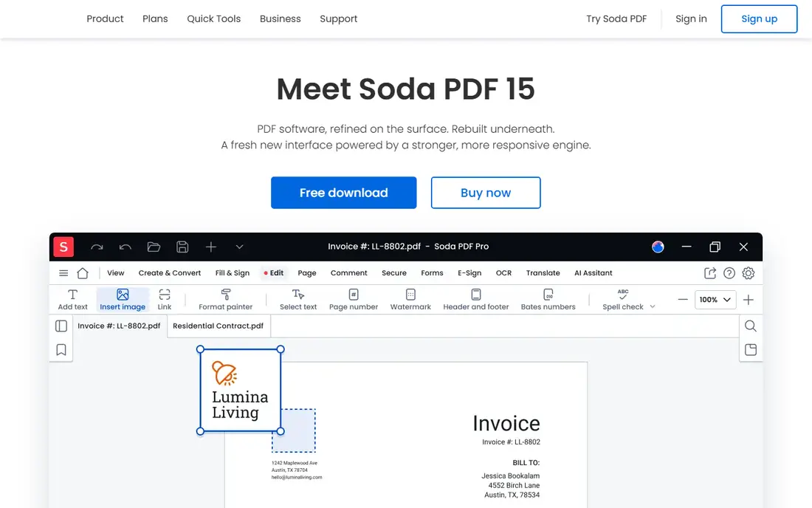This screenshot has width=812, height=508.
Task: Select the Format painter tool
Action: (x=225, y=300)
